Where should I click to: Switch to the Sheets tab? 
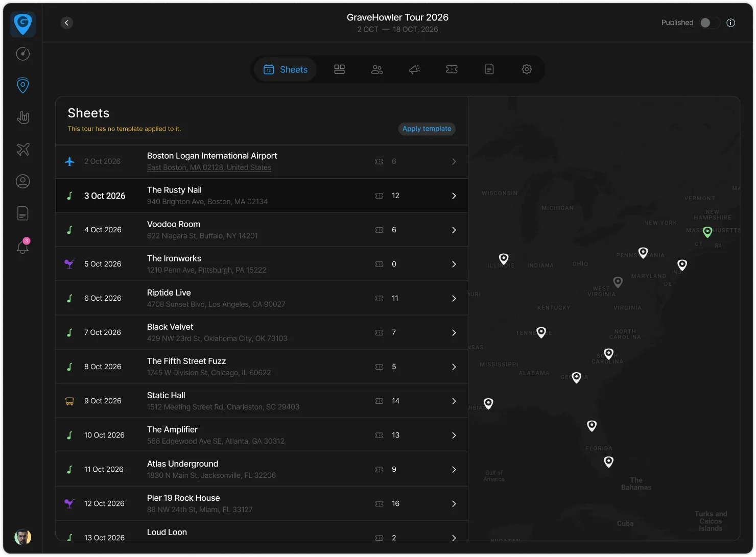(x=286, y=69)
